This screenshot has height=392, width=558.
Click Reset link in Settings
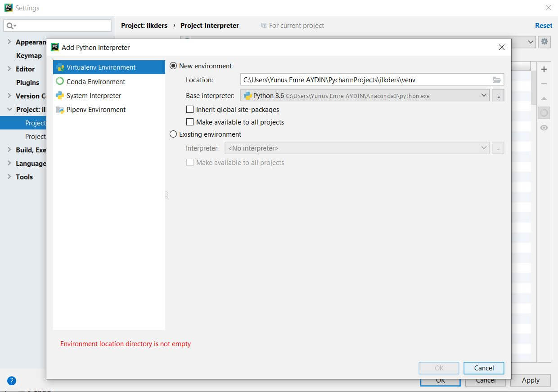[544, 26]
